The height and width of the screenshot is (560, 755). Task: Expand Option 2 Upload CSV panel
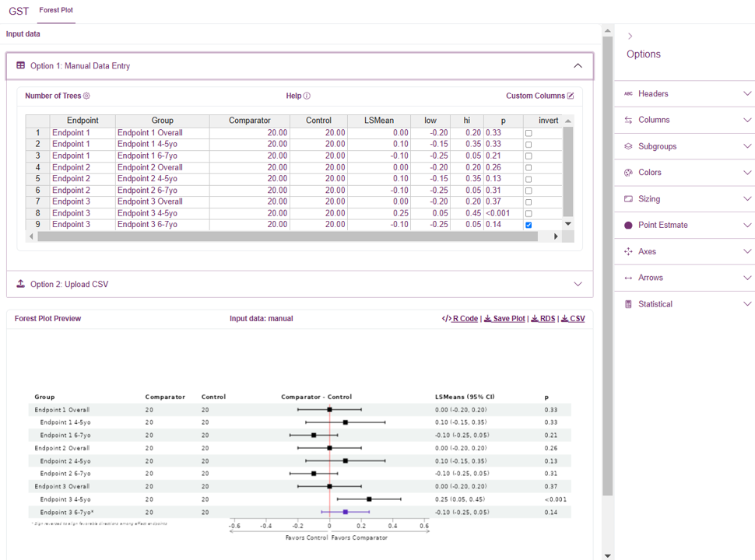[x=578, y=284]
